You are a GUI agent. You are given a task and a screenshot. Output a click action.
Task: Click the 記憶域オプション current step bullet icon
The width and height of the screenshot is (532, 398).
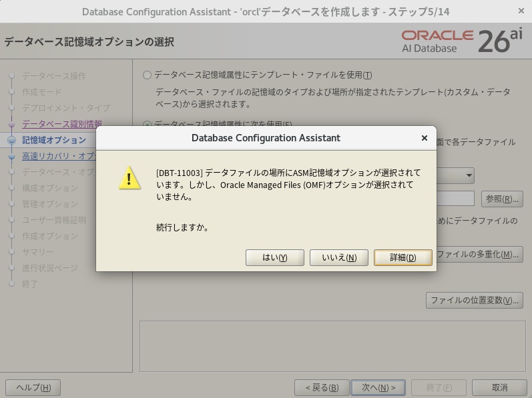point(11,140)
